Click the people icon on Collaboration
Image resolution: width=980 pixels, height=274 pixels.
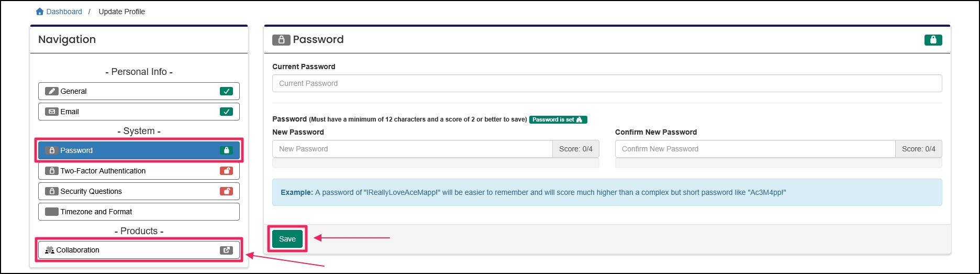[50, 250]
